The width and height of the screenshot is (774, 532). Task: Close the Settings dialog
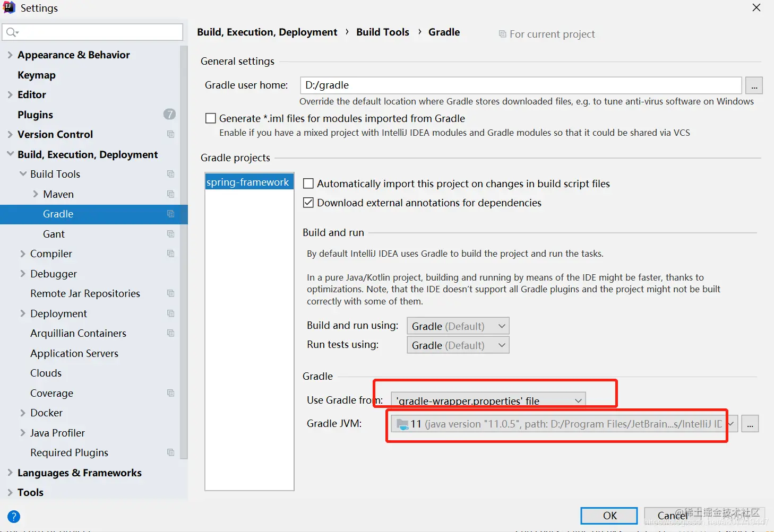coord(756,7)
